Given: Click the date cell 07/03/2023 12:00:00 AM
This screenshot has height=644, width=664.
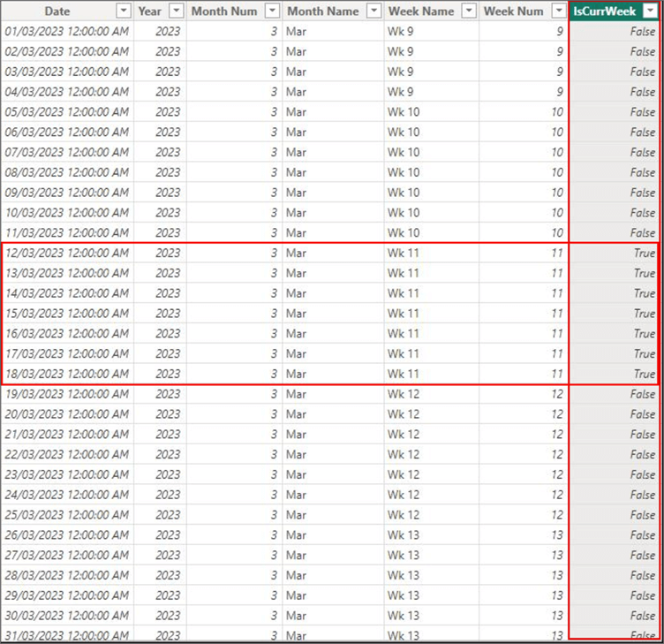Looking at the screenshot, I should [x=67, y=152].
